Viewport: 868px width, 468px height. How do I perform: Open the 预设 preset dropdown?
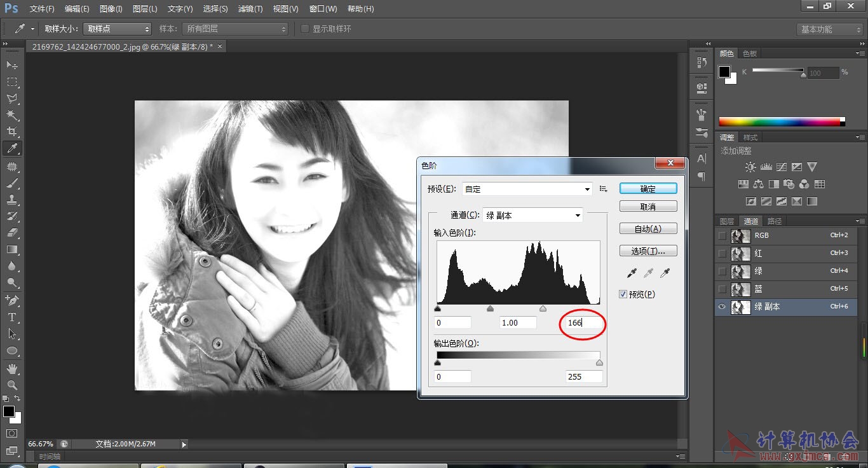[527, 189]
